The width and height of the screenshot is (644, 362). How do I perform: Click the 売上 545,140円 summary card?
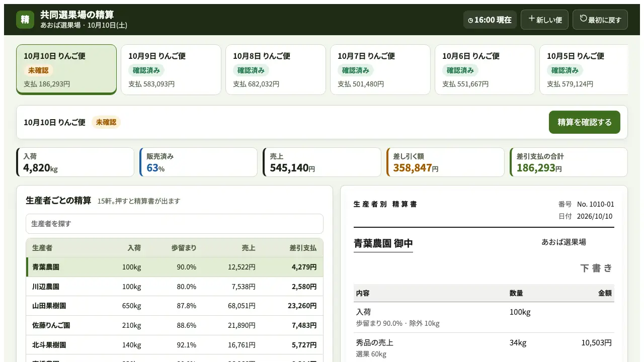(321, 162)
